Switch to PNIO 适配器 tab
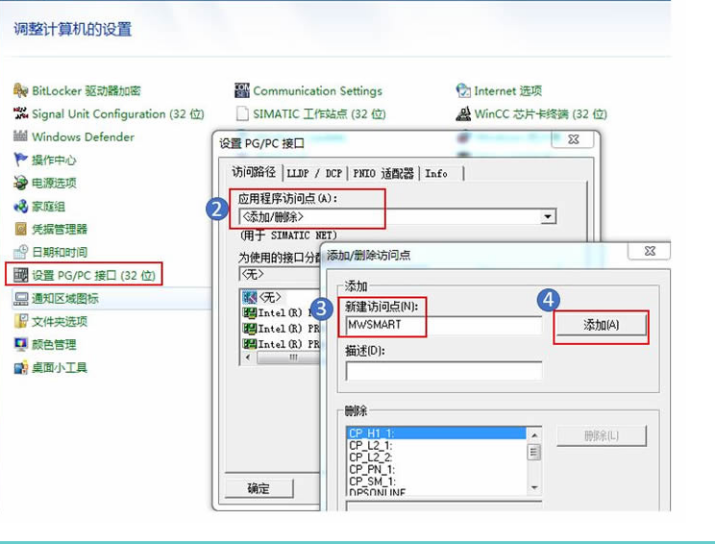Image resolution: width=716 pixels, height=545 pixels. pos(383,173)
